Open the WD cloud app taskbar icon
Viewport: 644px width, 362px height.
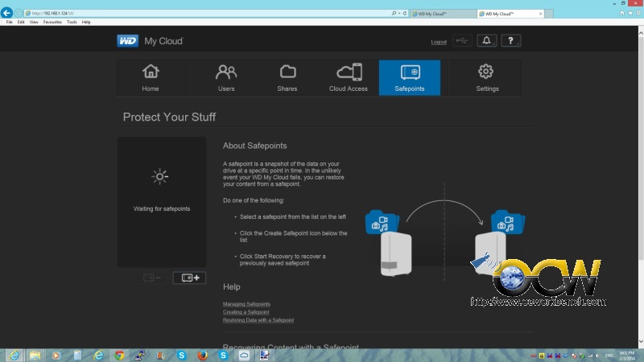click(x=244, y=355)
